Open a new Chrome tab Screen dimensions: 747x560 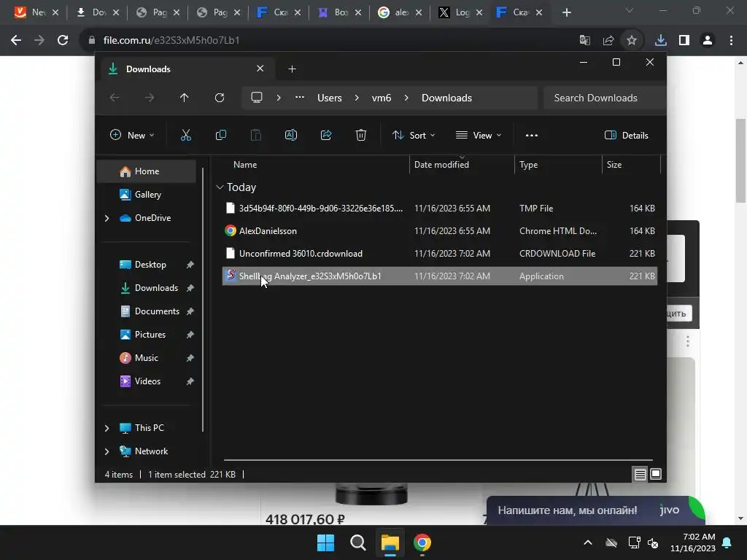[x=566, y=12]
